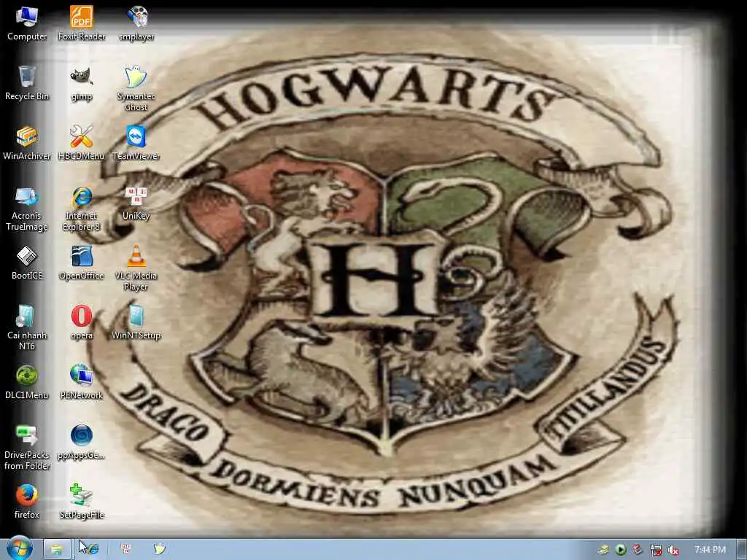Click the folder Explorer taskbar button
This screenshot has width=747, height=560.
click(57, 549)
